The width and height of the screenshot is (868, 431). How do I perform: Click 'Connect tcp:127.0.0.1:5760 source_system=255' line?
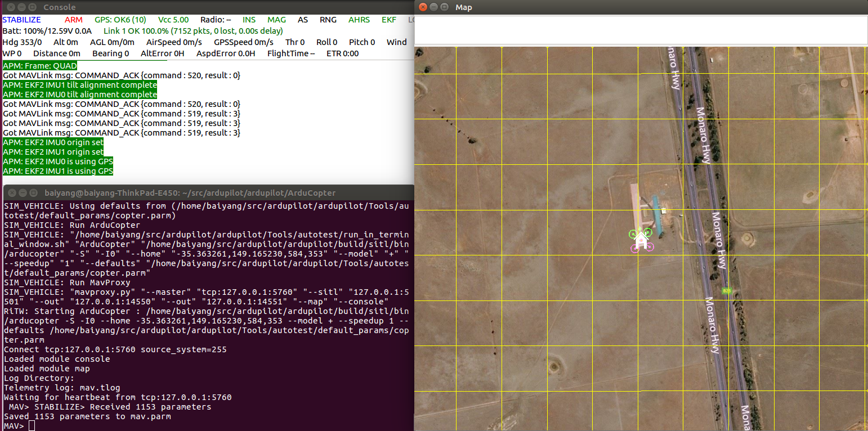pos(115,349)
